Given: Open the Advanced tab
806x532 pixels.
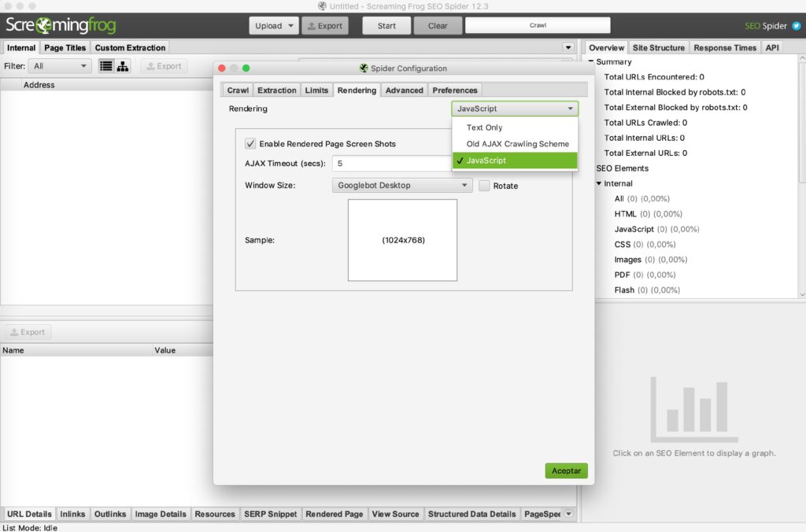Looking at the screenshot, I should (x=404, y=90).
